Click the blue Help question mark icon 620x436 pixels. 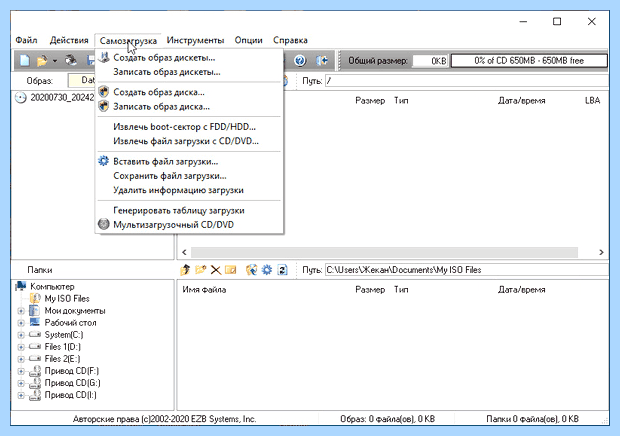300,60
